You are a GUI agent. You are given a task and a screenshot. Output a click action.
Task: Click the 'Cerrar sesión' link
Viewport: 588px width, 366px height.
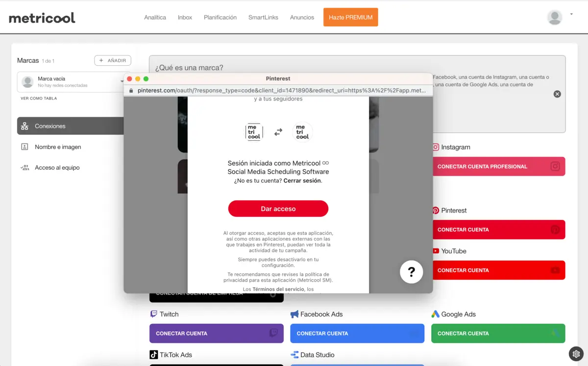(302, 181)
